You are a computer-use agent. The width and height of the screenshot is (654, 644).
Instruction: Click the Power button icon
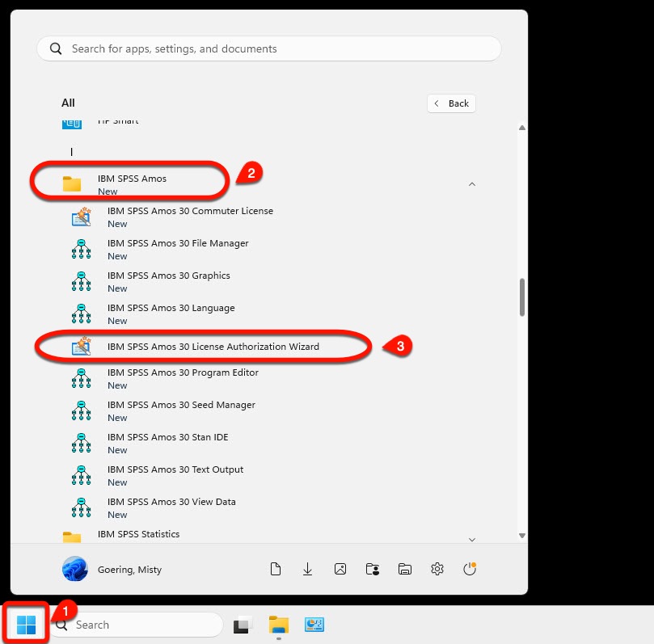click(470, 569)
